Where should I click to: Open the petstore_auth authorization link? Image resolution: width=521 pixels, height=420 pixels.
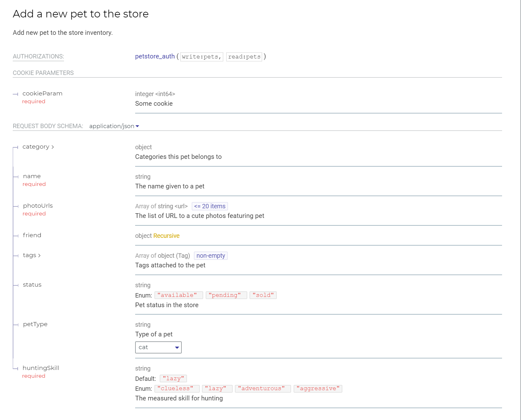click(x=155, y=56)
